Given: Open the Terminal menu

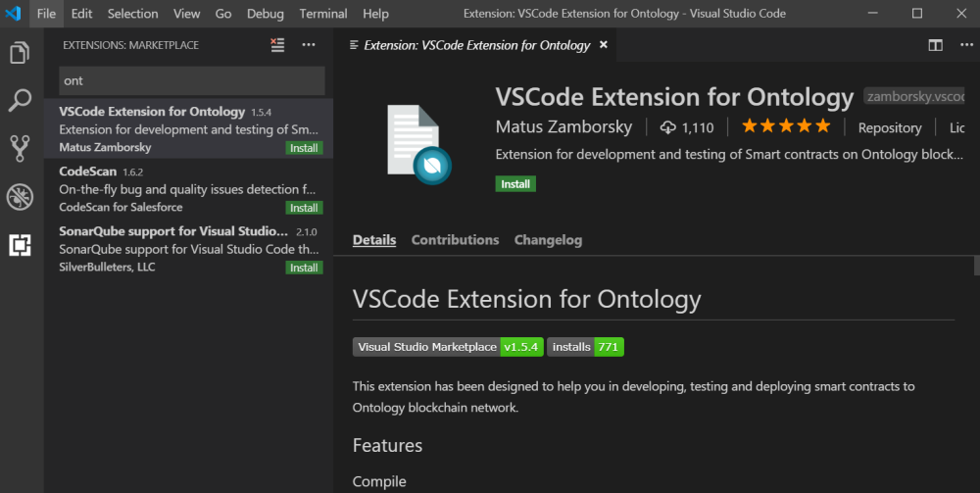Looking at the screenshot, I should point(323,14).
